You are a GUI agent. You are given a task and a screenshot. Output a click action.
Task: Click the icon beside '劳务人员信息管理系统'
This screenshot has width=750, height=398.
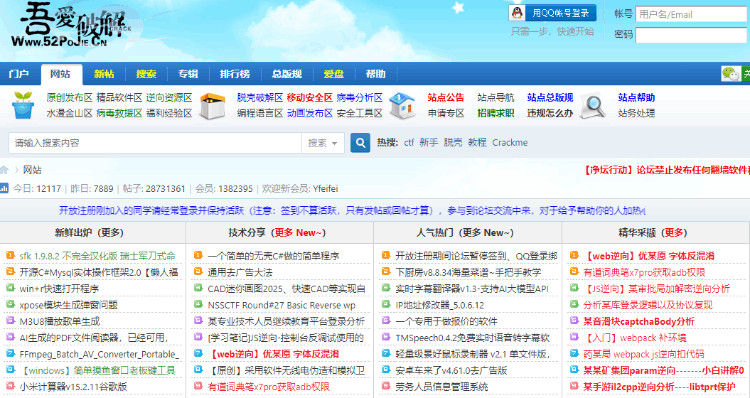(386, 386)
